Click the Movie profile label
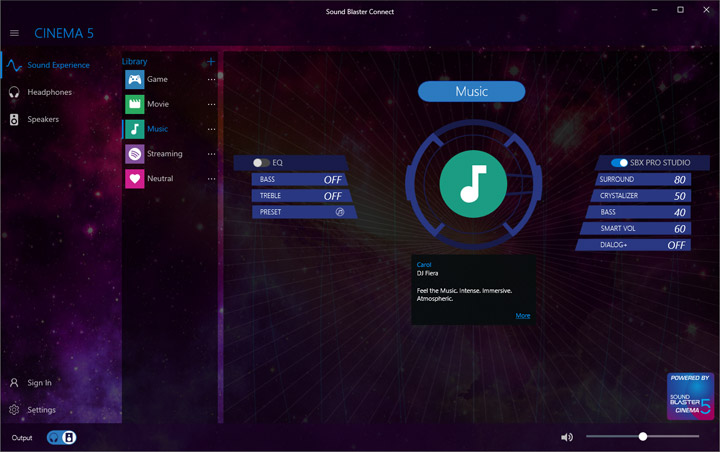This screenshot has width=720, height=452. point(158,104)
